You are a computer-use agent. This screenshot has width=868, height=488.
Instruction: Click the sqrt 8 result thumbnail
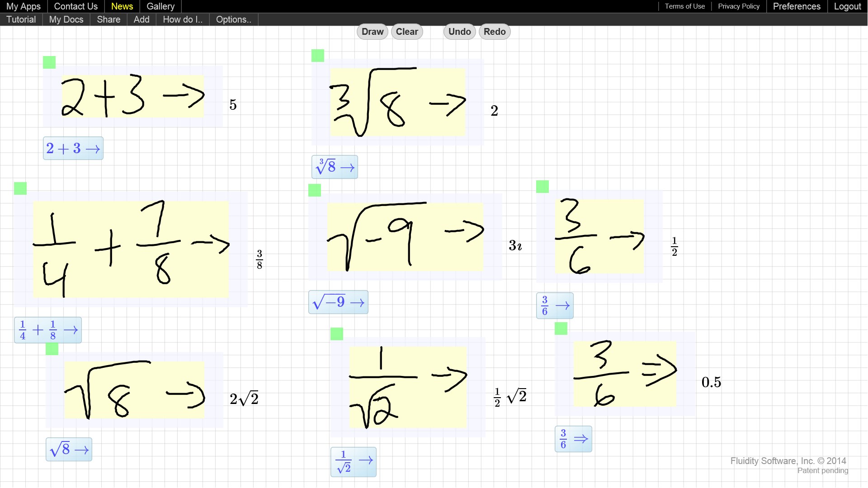click(x=69, y=449)
